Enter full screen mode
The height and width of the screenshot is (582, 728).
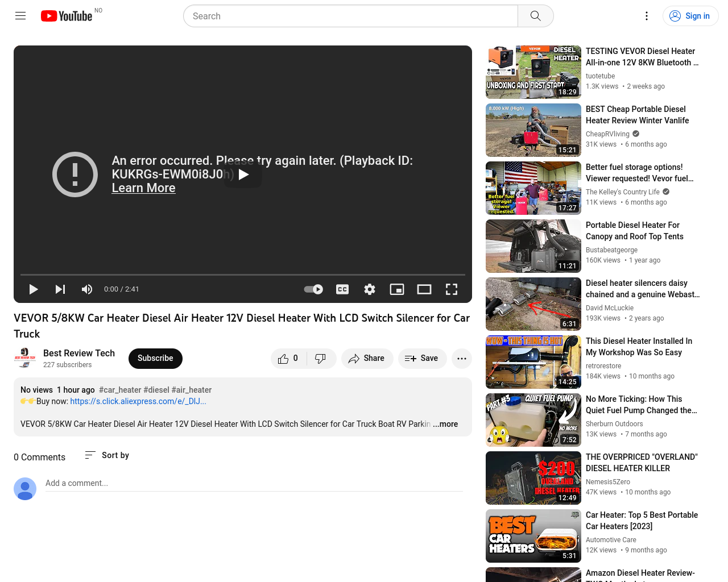[x=452, y=289]
